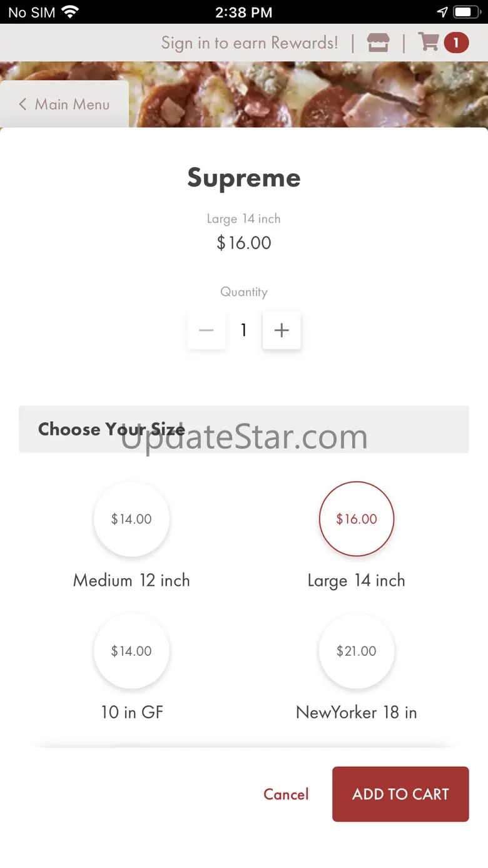Screen dimensions: 488x868
Task: Select the Medium 12 inch $14.00 size
Action: [131, 519]
